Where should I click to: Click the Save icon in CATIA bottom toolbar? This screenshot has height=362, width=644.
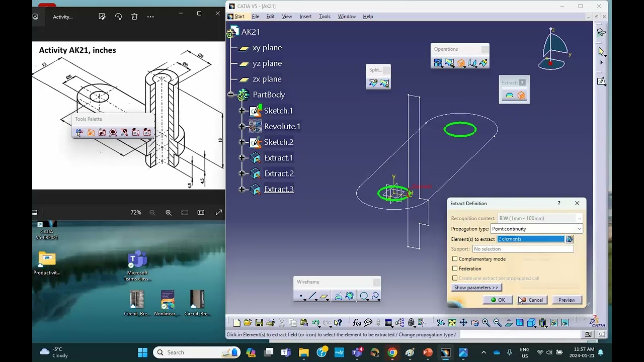(x=259, y=323)
